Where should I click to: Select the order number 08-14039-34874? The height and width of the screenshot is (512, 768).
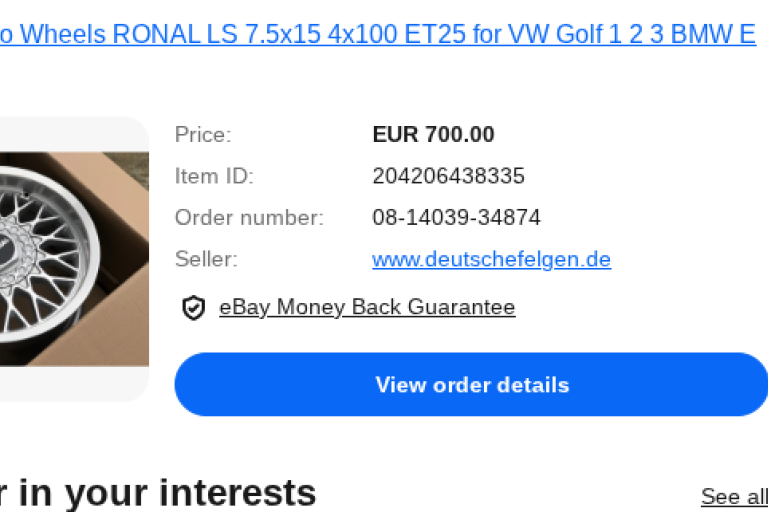point(456,218)
